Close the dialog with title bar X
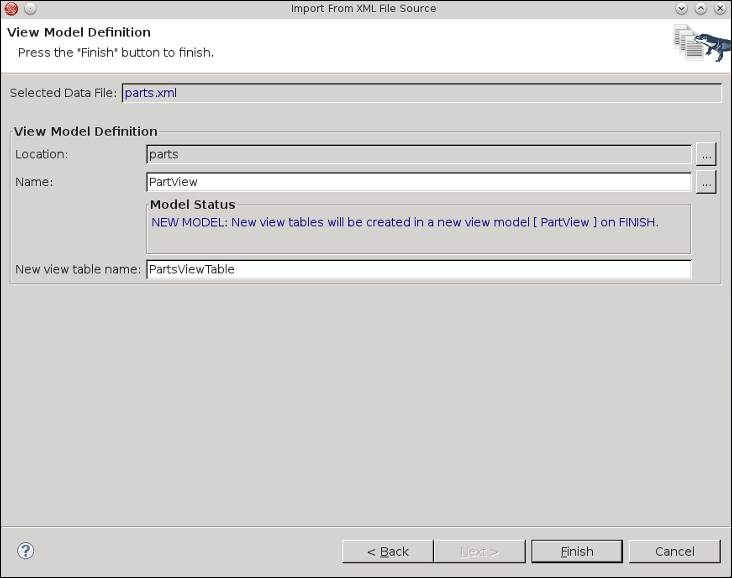The height and width of the screenshot is (578, 732). pos(719,9)
